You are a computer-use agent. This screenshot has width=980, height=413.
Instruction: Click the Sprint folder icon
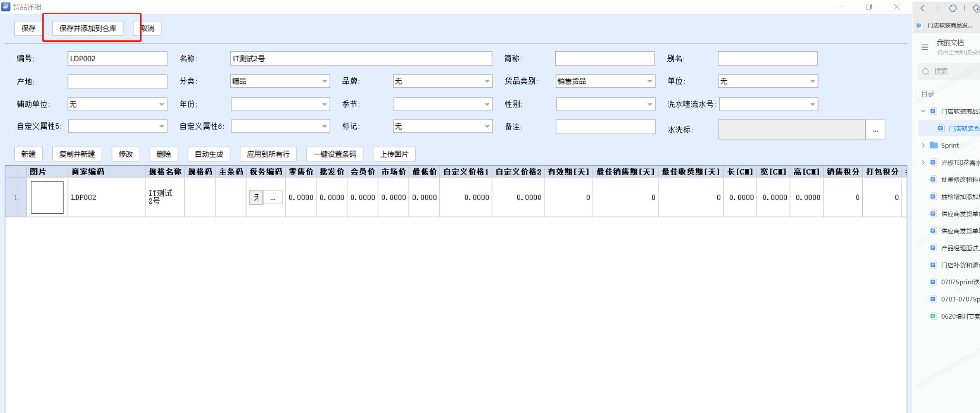933,145
